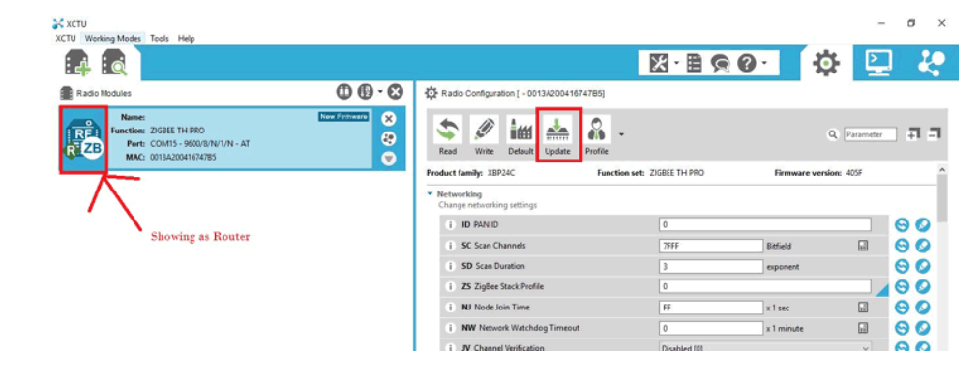The width and height of the screenshot is (980, 382).
Task: Open the Profile button
Action: 597,135
